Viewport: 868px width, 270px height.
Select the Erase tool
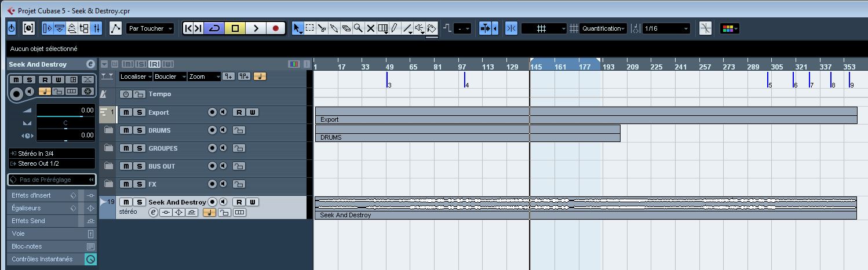pos(347,28)
